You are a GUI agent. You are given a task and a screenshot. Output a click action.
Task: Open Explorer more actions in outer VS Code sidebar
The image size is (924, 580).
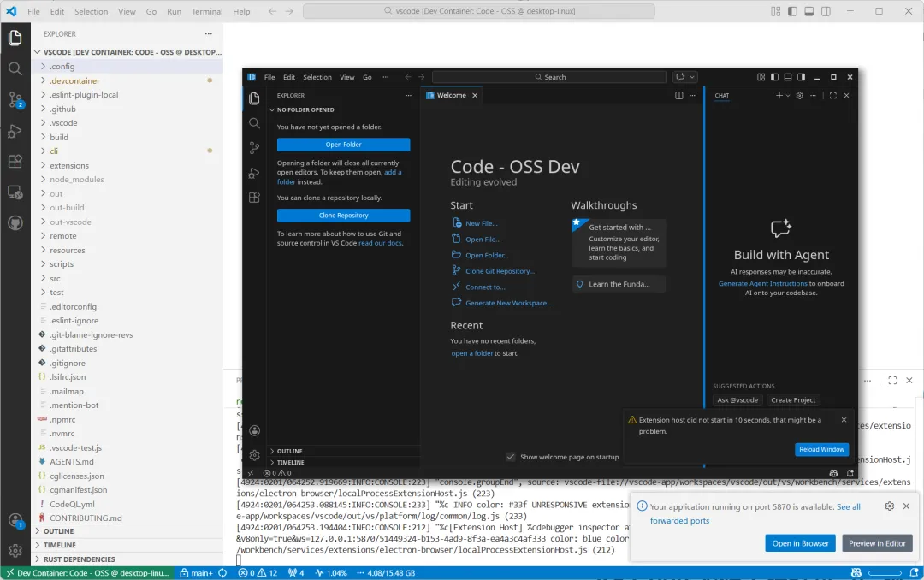pos(209,33)
